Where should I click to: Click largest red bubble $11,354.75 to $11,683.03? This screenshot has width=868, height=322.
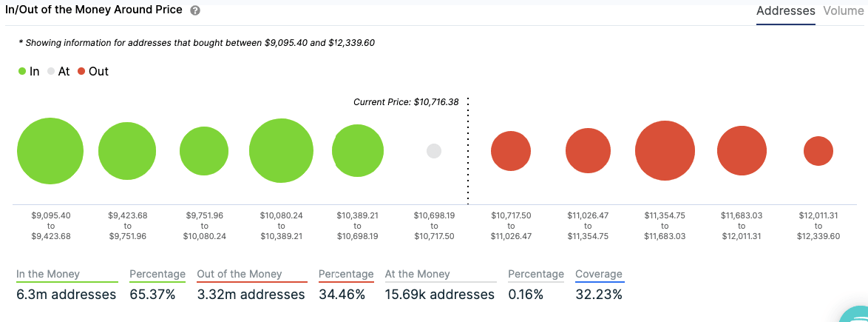665,151
